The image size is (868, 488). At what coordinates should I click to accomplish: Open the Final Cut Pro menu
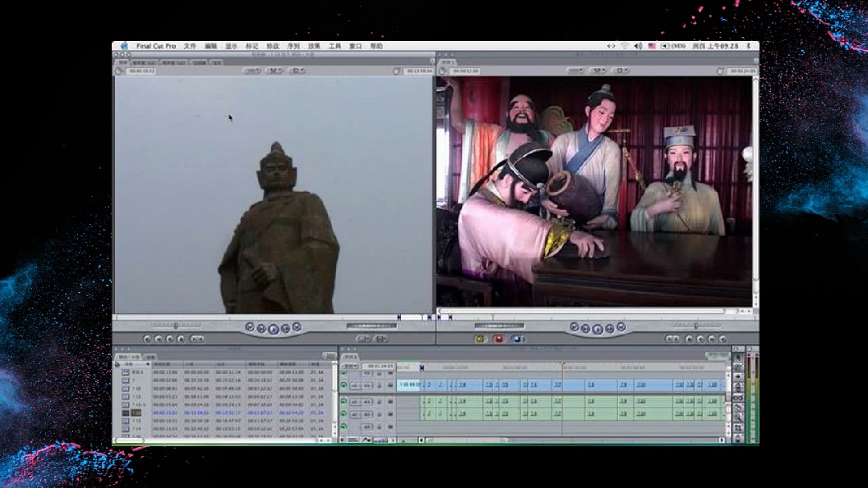[156, 46]
